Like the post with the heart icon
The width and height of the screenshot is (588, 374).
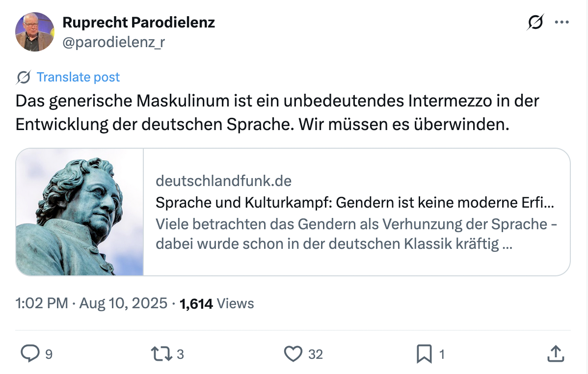point(293,353)
